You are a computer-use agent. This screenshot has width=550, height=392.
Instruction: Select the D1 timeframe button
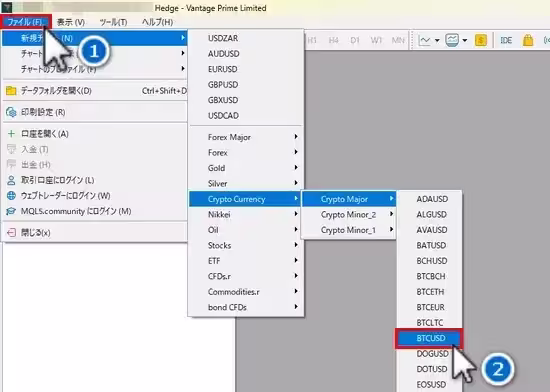pos(355,40)
